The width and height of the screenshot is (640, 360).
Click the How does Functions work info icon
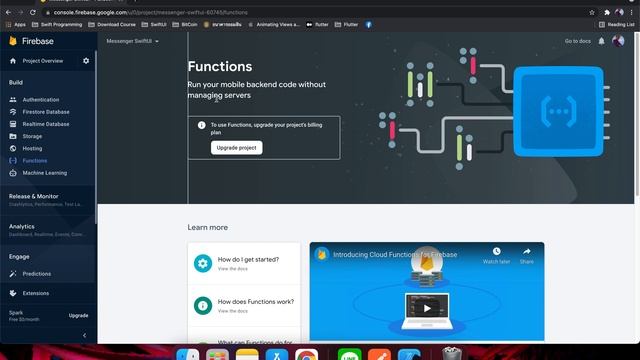[203, 305]
